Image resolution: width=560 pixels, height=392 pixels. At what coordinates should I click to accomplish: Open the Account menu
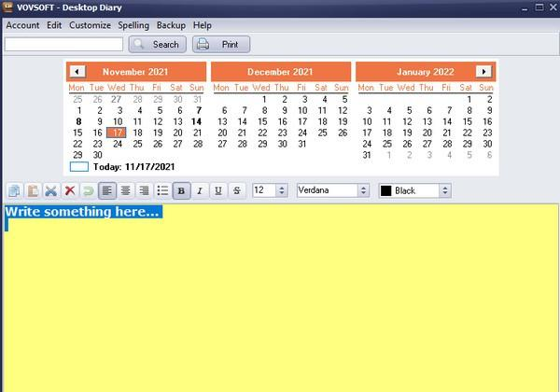pyautogui.click(x=22, y=25)
